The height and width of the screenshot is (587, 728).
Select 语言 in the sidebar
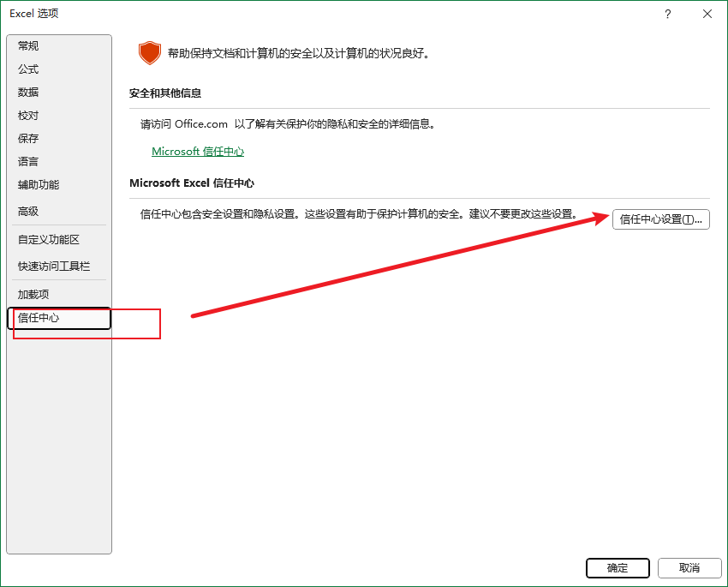pos(59,162)
